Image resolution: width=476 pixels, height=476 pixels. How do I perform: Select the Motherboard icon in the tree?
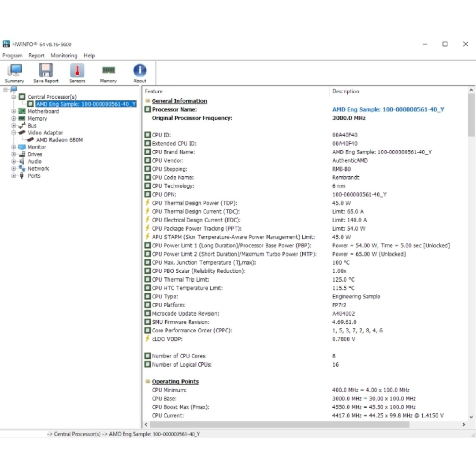[x=22, y=111]
